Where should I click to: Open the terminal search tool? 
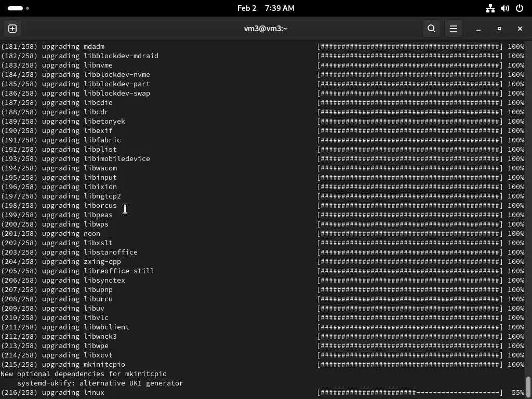(431, 29)
